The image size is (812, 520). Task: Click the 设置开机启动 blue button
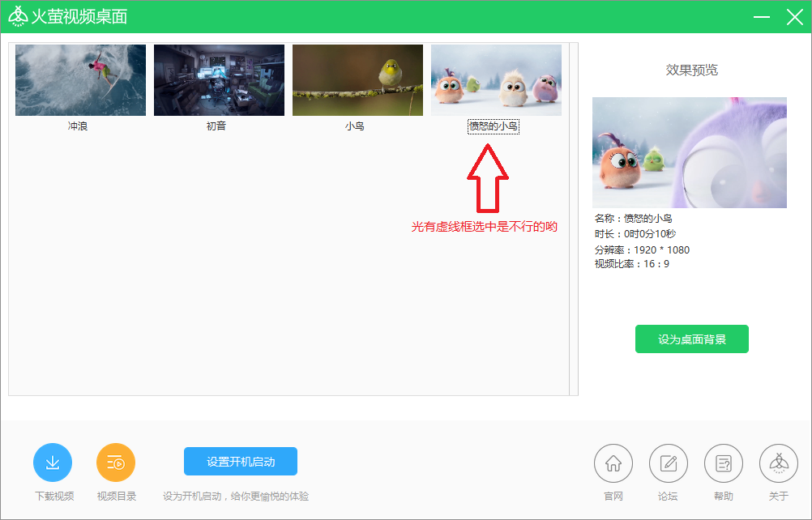241,460
